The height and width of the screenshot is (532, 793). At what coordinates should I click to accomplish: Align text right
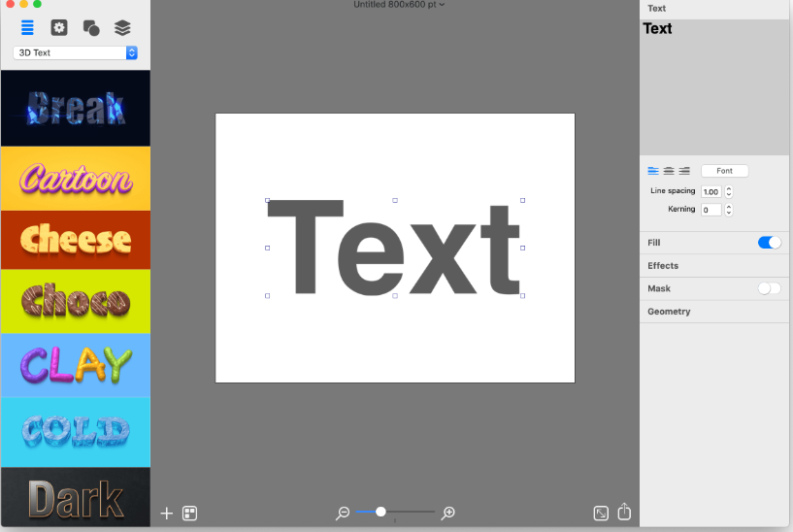point(684,171)
